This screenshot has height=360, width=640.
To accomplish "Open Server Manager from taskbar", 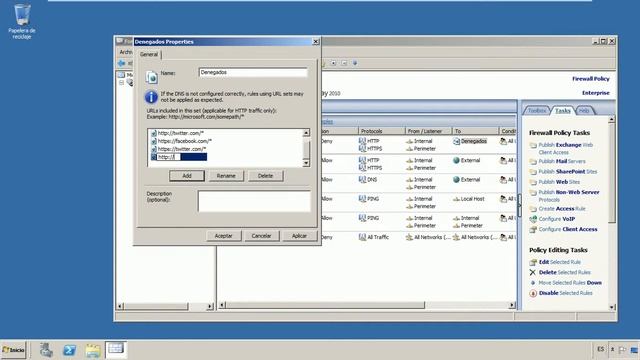I will (46, 350).
